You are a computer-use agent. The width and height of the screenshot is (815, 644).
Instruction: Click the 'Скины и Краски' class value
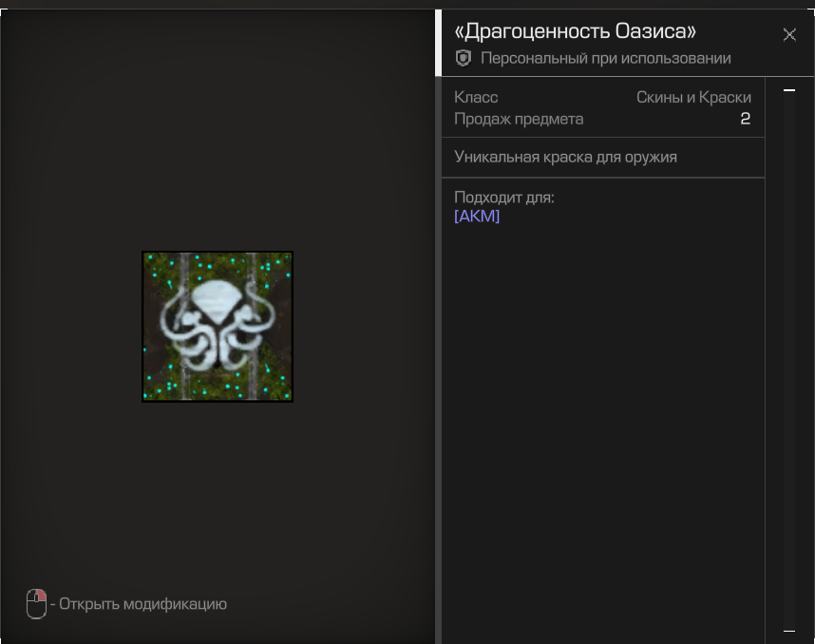(x=693, y=98)
